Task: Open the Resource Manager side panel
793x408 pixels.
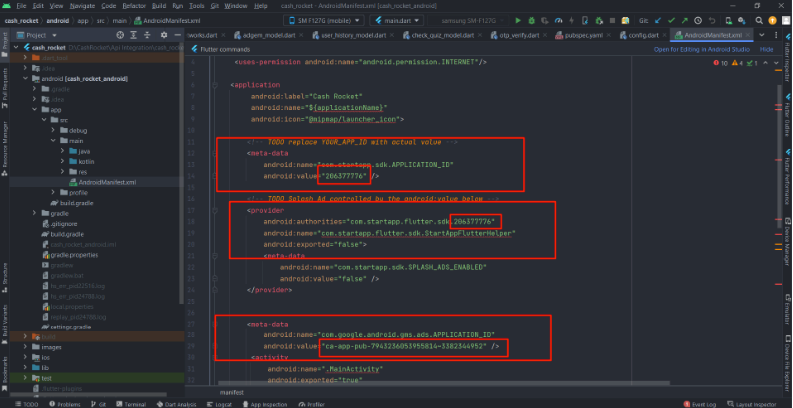Action: 5,142
